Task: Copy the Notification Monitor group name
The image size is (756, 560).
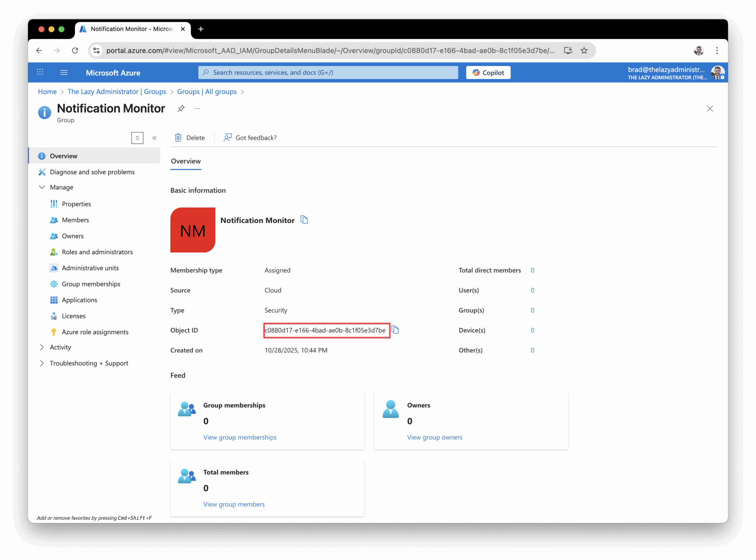Action: click(304, 220)
